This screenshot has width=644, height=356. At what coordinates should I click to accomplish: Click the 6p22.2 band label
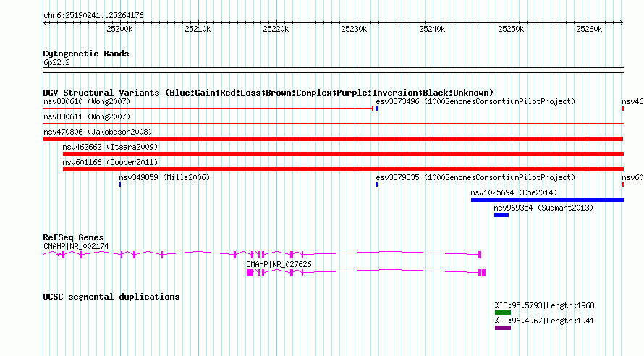56,63
